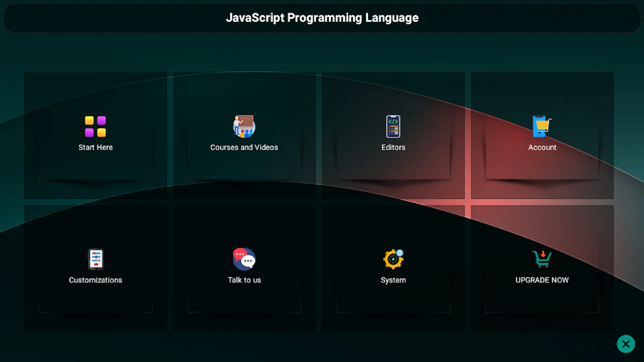Open the teacher icon for Courses and Videos
The width and height of the screenshot is (644, 362).
(244, 126)
